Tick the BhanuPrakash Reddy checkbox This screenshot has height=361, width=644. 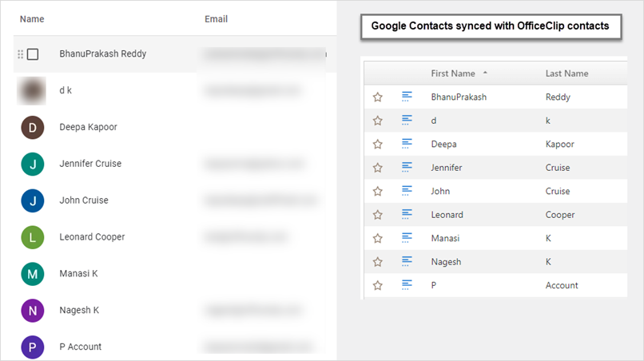pyautogui.click(x=33, y=54)
